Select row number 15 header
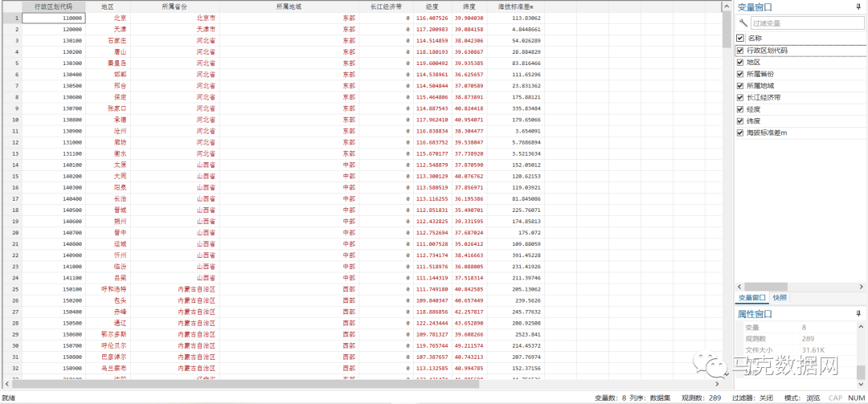The image size is (868, 404). [11, 176]
